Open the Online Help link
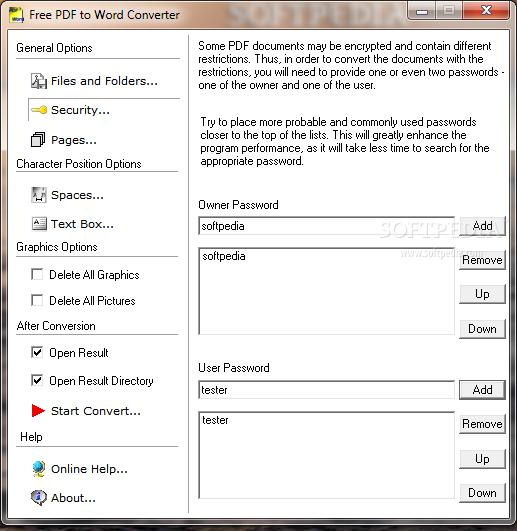 pos(89,469)
